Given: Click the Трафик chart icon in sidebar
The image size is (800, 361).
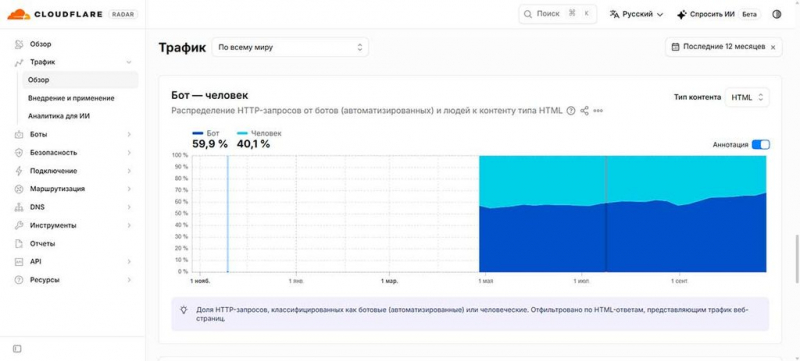Looking at the screenshot, I should tap(19, 62).
